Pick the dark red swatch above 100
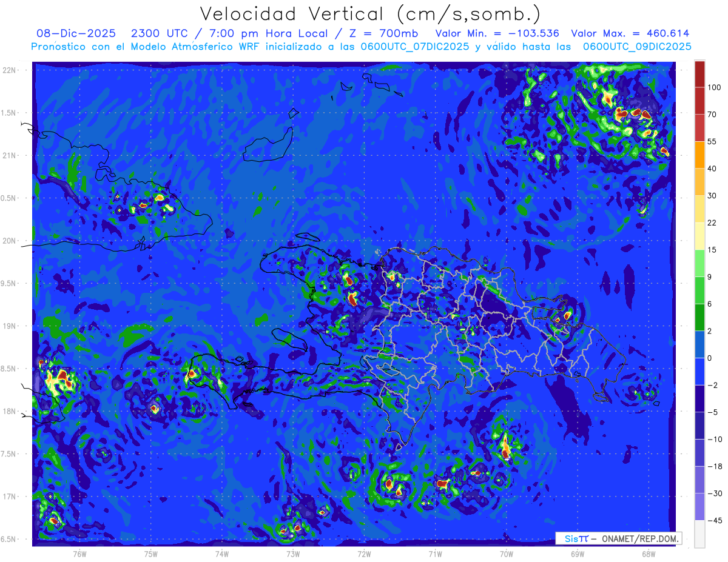Screen dimensions: 728x562 [699, 74]
